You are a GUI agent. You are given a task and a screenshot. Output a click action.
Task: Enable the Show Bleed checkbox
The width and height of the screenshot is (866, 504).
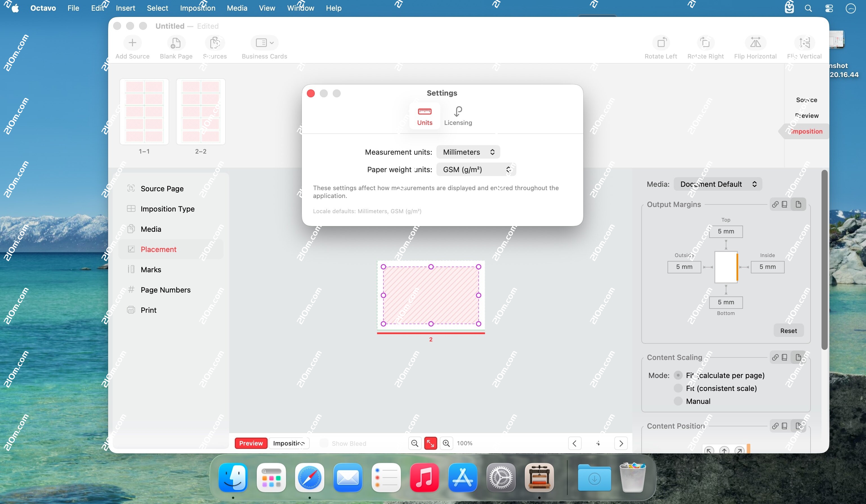pyautogui.click(x=323, y=443)
